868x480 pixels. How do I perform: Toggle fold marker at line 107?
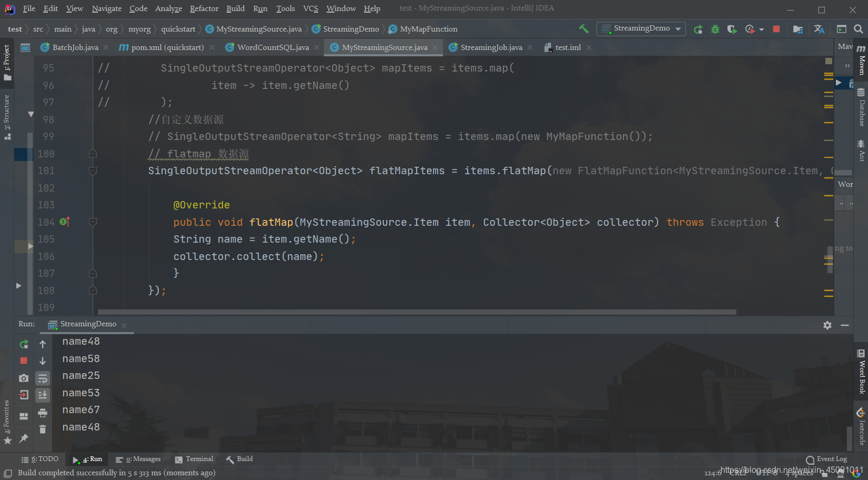[x=93, y=273]
